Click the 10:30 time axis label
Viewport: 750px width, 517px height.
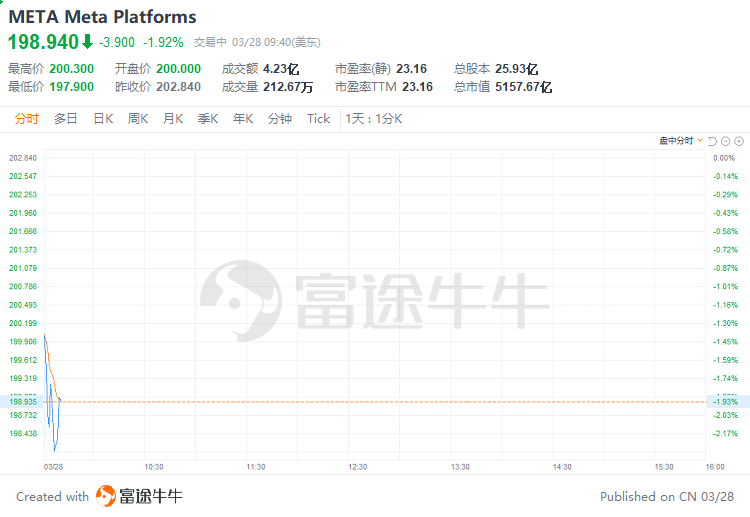pyautogui.click(x=154, y=467)
